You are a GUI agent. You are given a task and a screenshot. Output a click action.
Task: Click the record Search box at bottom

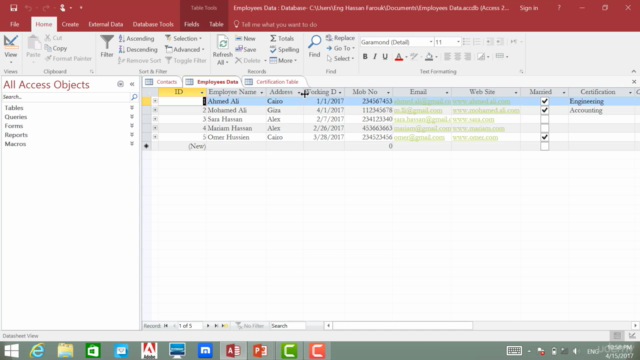pos(288,326)
